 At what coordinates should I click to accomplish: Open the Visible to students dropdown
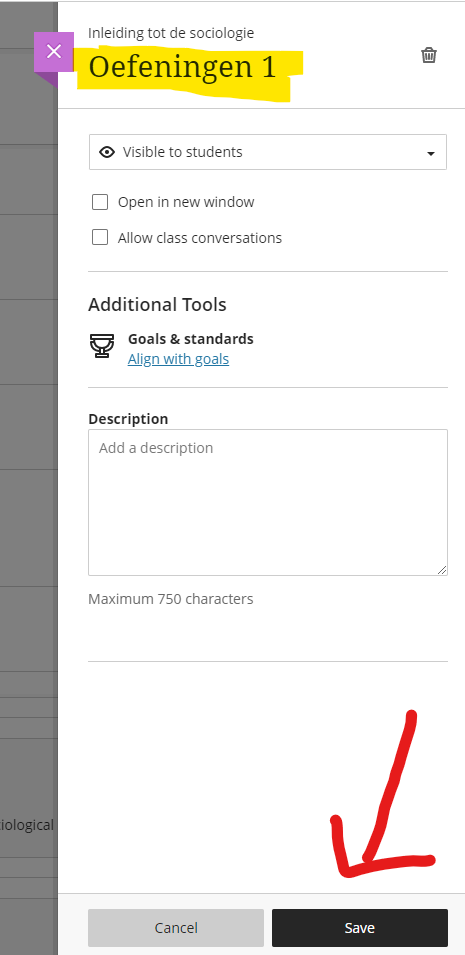(x=268, y=152)
